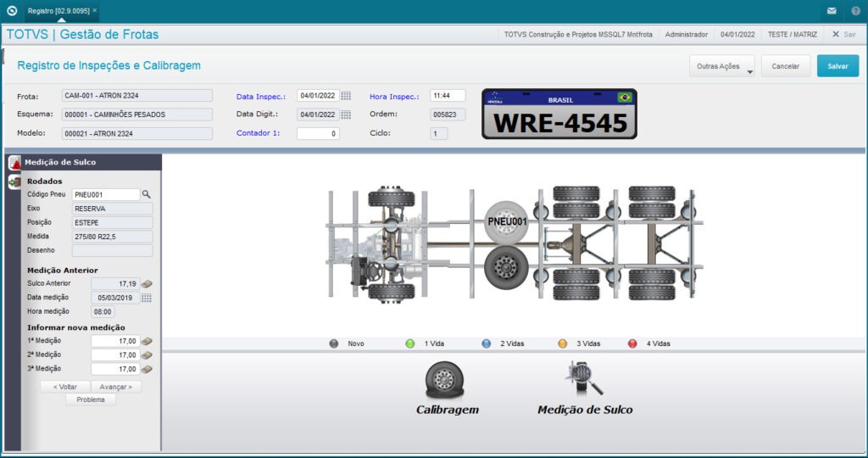The image size is (868, 458).
Task: Click the Avançar > button
Action: tap(115, 387)
